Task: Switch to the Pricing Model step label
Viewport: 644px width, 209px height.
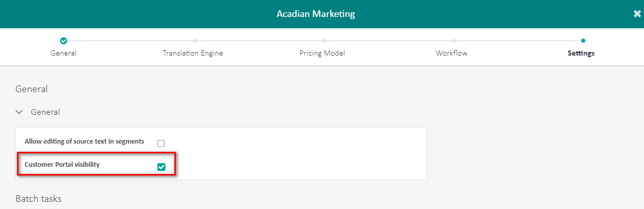Action: tap(322, 53)
